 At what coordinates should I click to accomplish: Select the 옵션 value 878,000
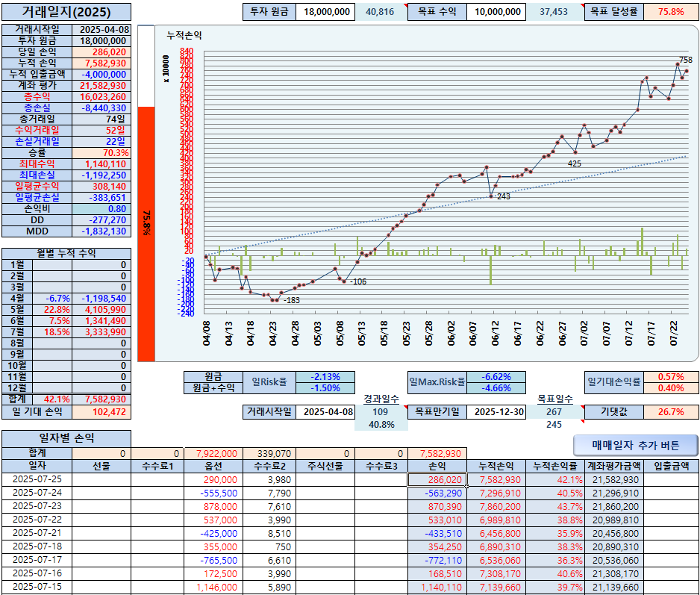(213, 507)
